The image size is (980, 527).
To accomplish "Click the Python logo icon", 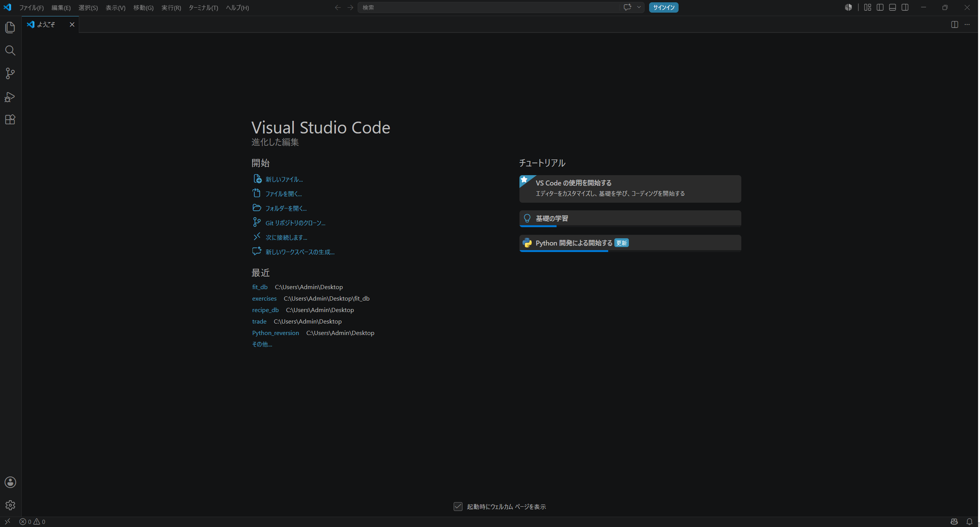I will pyautogui.click(x=527, y=242).
